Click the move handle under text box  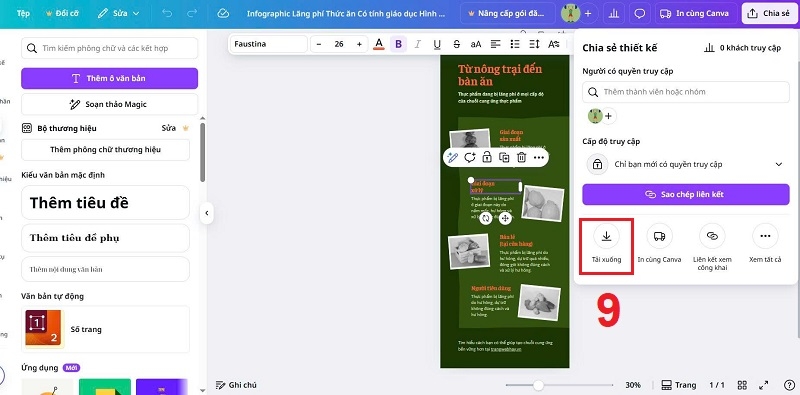pyautogui.click(x=505, y=218)
